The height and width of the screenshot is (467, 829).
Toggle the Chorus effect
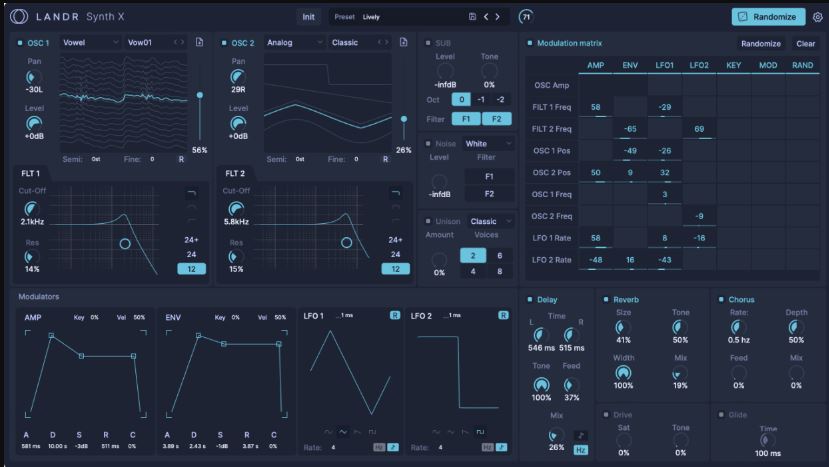(721, 299)
